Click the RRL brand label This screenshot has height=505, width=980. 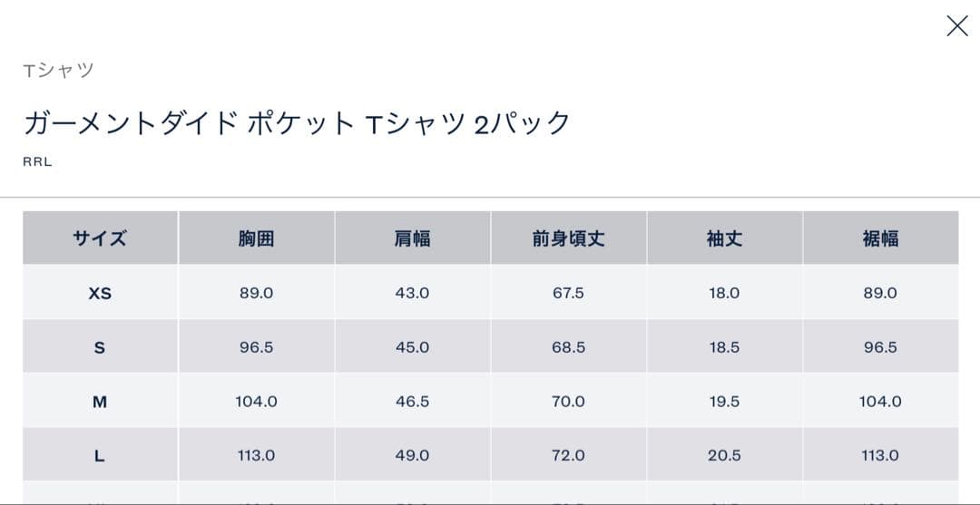[x=38, y=162]
